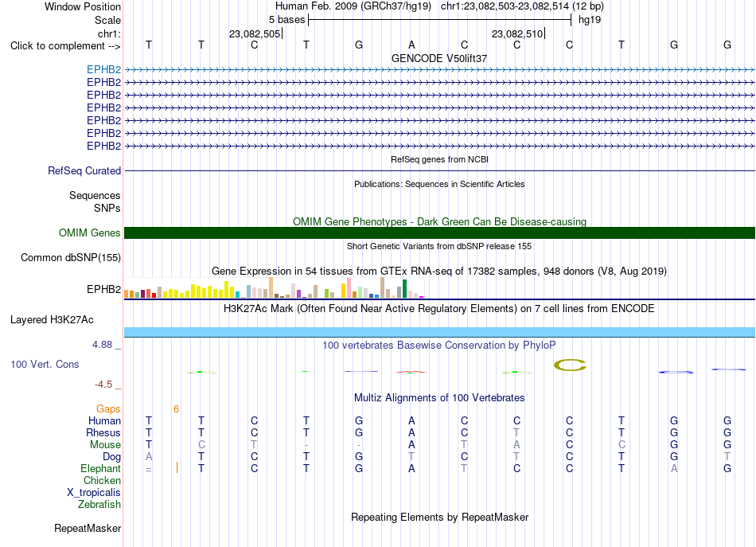Click the Scale ruler label
Image resolution: width=756 pixels, height=547 pixels.
107,20
